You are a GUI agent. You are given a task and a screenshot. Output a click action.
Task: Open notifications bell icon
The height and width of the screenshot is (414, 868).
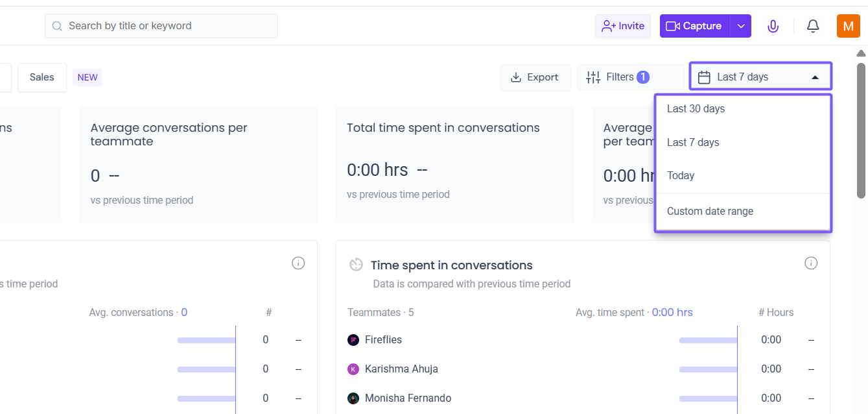(813, 26)
